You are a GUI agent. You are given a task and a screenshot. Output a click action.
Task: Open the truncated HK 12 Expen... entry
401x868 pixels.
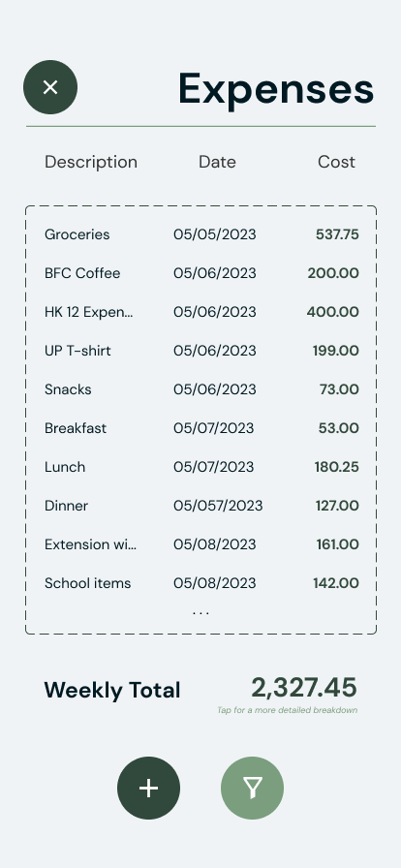[201, 312]
